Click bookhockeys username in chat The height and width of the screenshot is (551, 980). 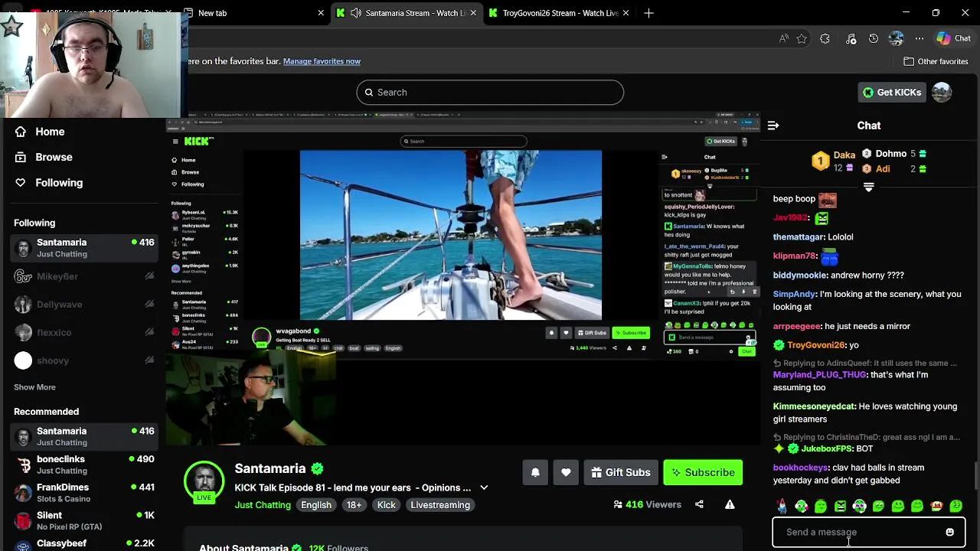[x=801, y=468]
